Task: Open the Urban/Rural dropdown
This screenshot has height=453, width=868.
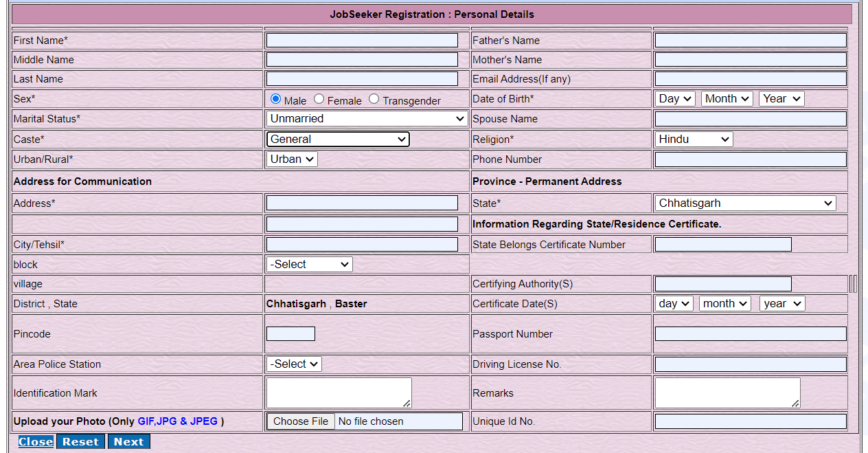Action: pos(292,159)
